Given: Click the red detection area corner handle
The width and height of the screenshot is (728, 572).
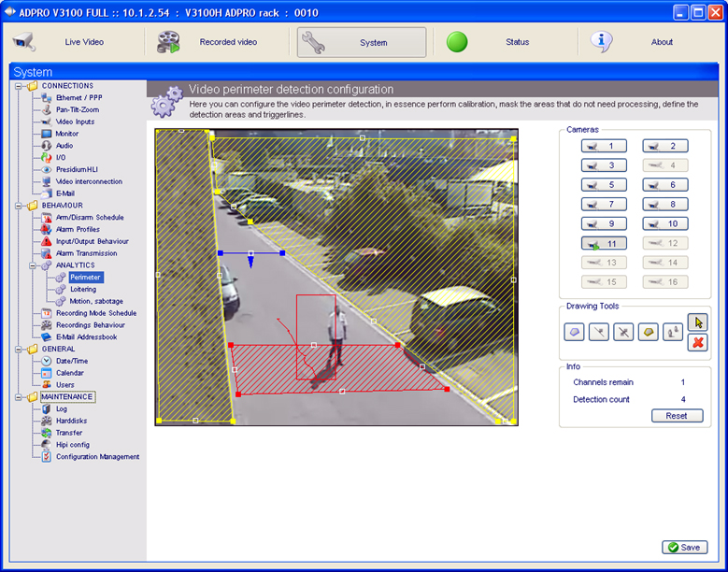Looking at the screenshot, I should click(x=231, y=345).
